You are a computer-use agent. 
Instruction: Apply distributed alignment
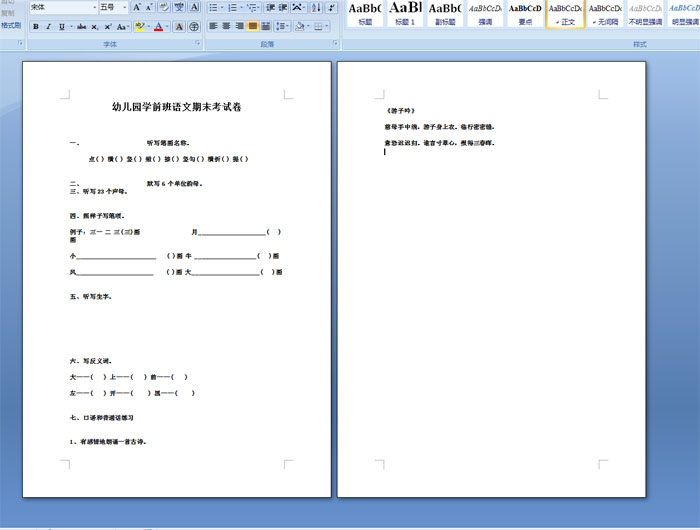tap(266, 27)
